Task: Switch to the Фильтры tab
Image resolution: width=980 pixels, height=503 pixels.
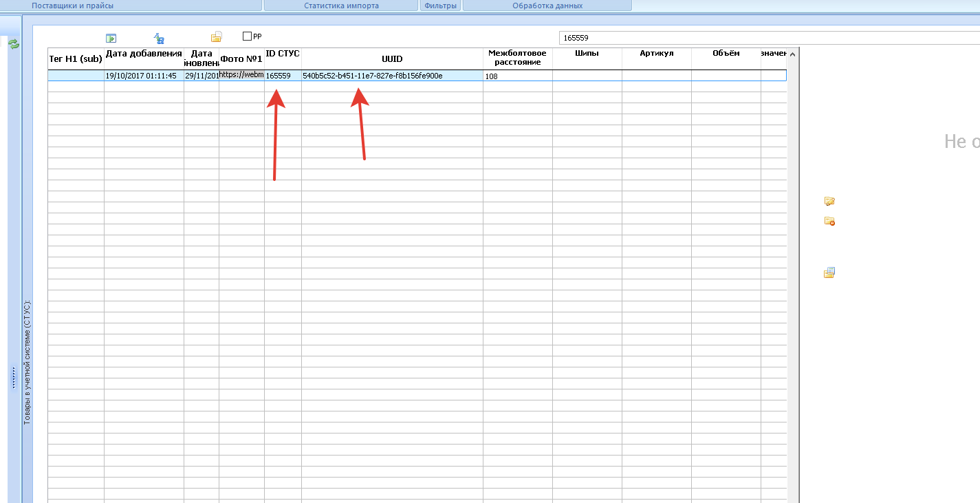Action: click(x=441, y=6)
